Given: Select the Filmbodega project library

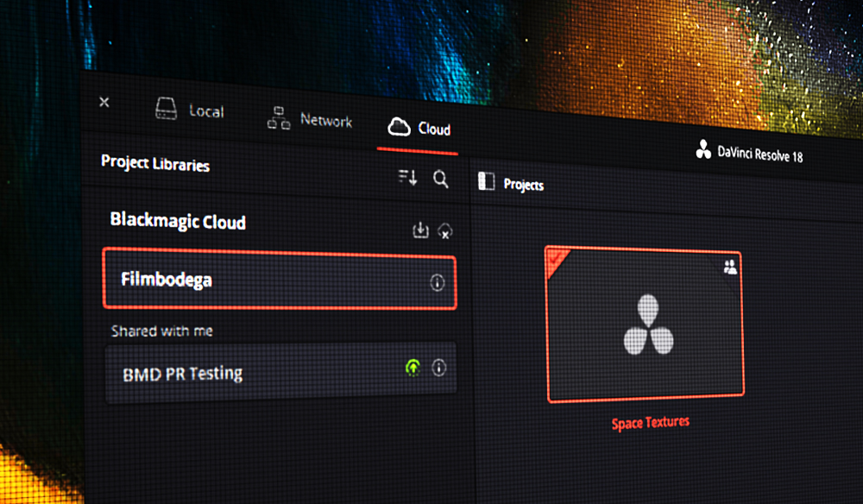Looking at the screenshot, I should coord(259,279).
